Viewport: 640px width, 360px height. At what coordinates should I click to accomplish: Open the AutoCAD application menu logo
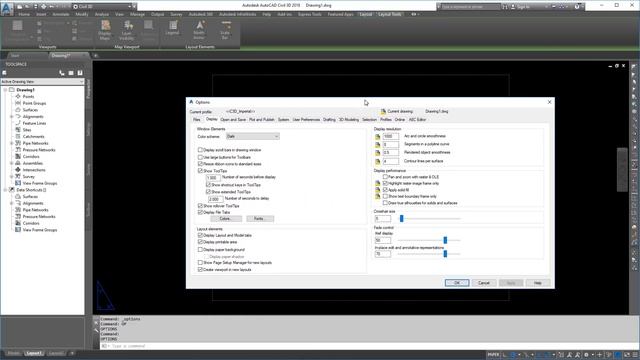[7, 8]
